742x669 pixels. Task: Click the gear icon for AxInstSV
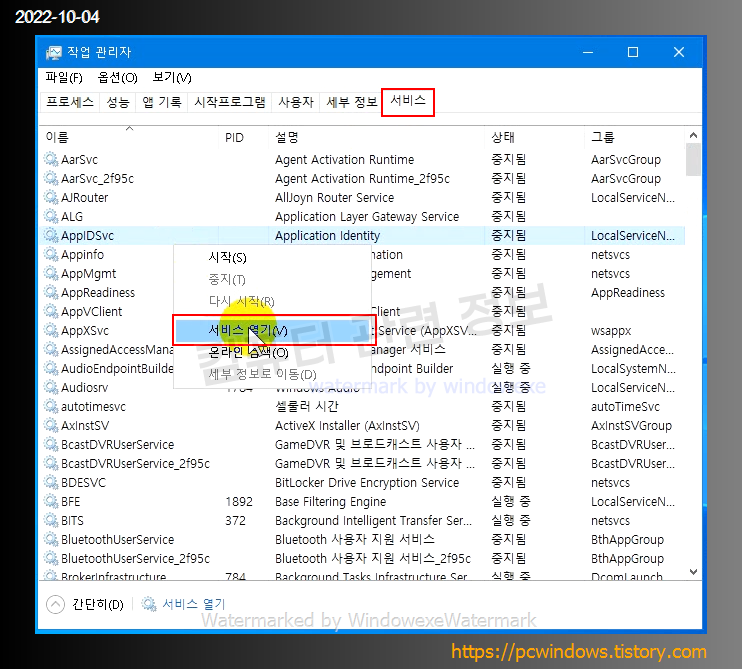click(51, 425)
